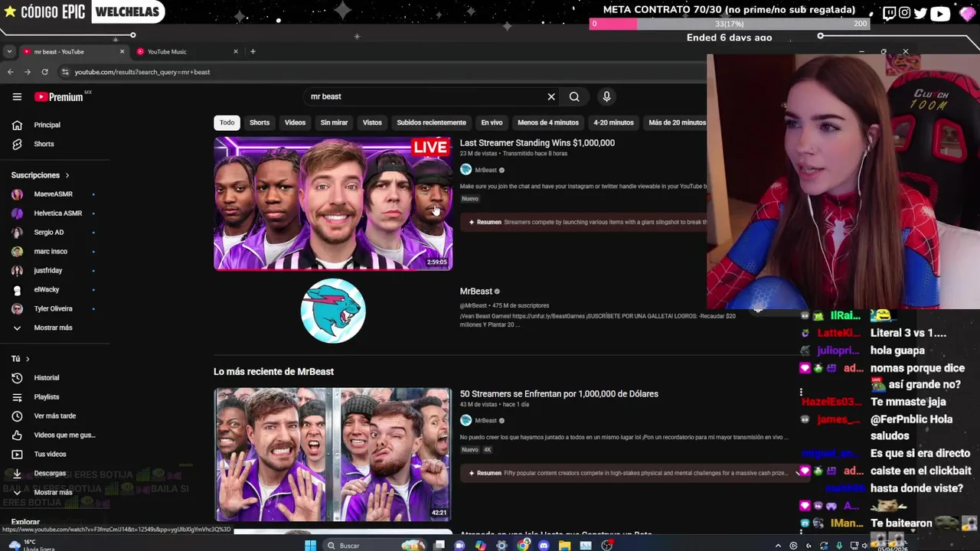Screen dimensions: 980x551
Task: Clear the search box with the X icon
Action: pyautogui.click(x=551, y=96)
